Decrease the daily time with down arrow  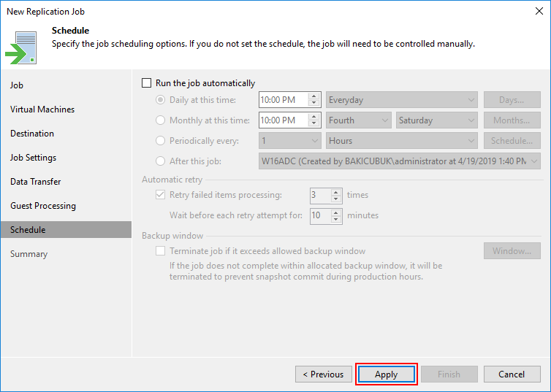pyautogui.click(x=313, y=104)
